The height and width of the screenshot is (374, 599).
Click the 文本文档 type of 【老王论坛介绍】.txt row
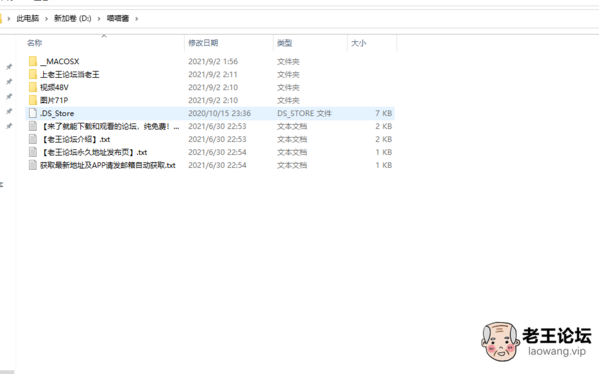(292, 139)
